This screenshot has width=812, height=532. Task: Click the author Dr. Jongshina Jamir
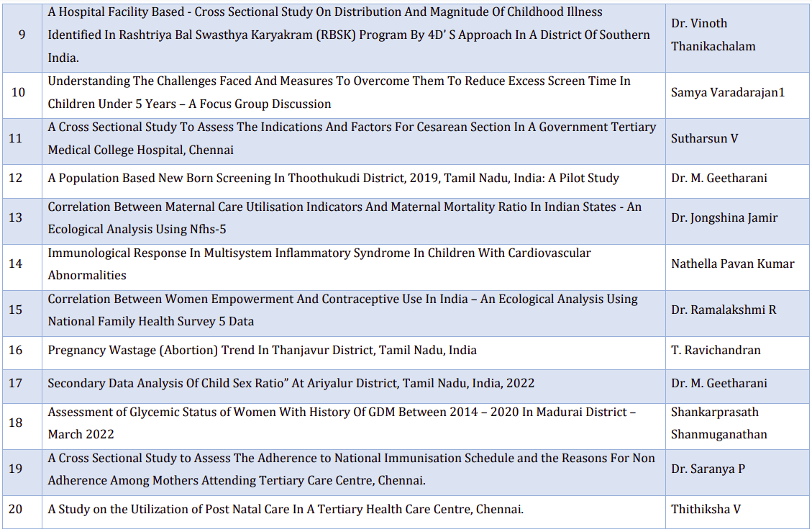pyautogui.click(x=724, y=217)
